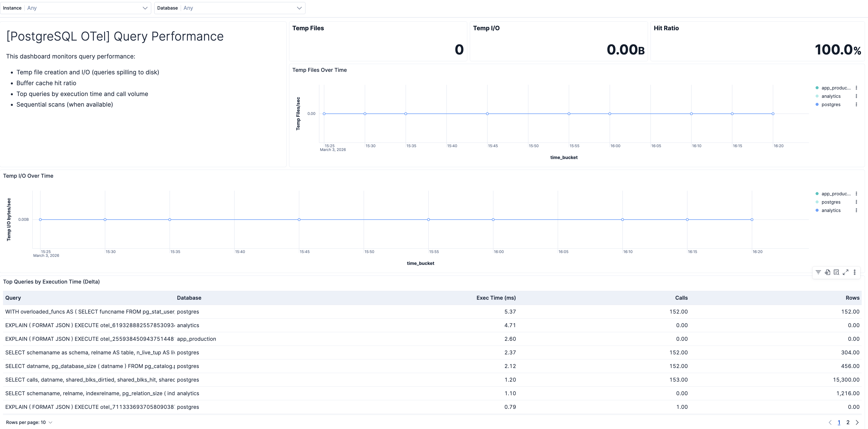Click the maximize panel icon
This screenshot has height=429, width=868.
click(845, 272)
